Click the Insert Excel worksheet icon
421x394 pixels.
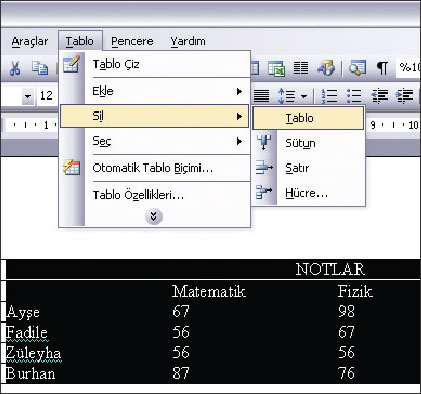coord(276,68)
